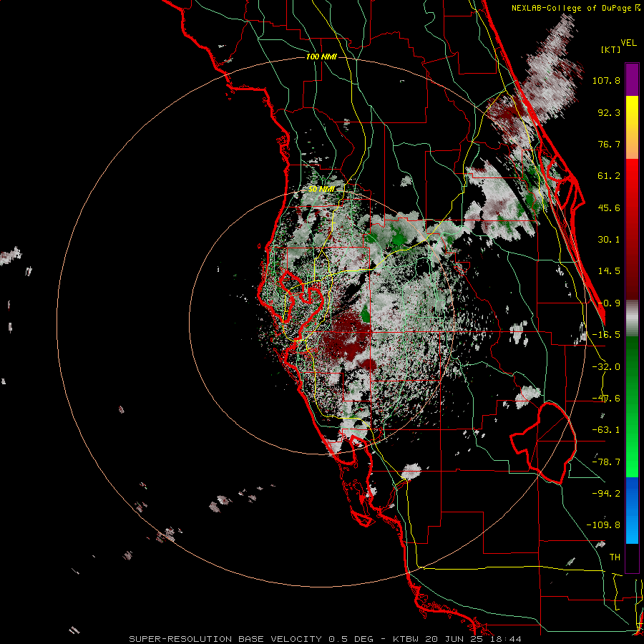This screenshot has height=644, width=644.
Task: Select the 92.3 velocity scale value
Action: (609, 112)
